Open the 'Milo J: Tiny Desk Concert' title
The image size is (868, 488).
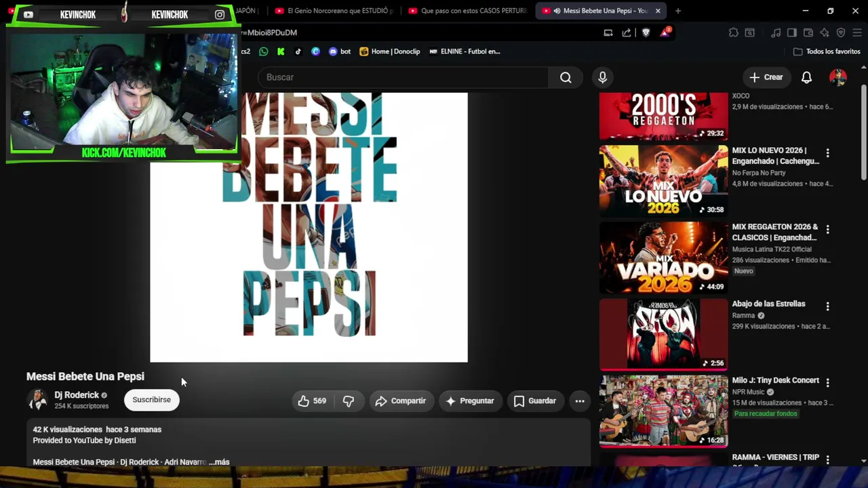click(x=776, y=380)
